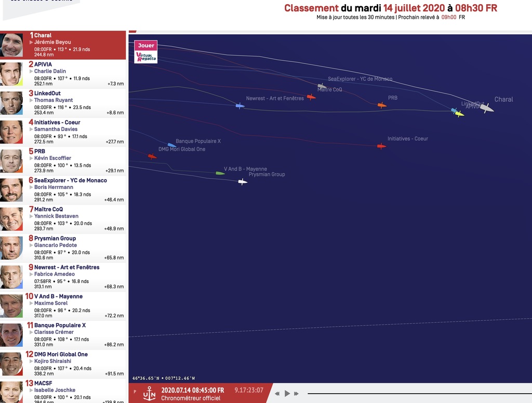The height and width of the screenshot is (403, 532).
Task: Open Jérémie Beyou's portrait photo
Action: tap(11, 45)
